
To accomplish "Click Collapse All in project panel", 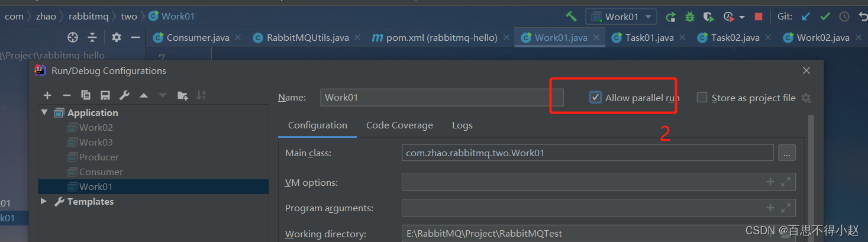I will click(x=92, y=37).
